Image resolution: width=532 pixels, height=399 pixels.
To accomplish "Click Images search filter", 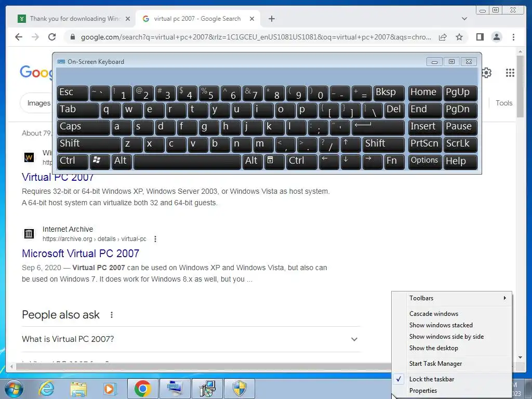I will coord(38,103).
